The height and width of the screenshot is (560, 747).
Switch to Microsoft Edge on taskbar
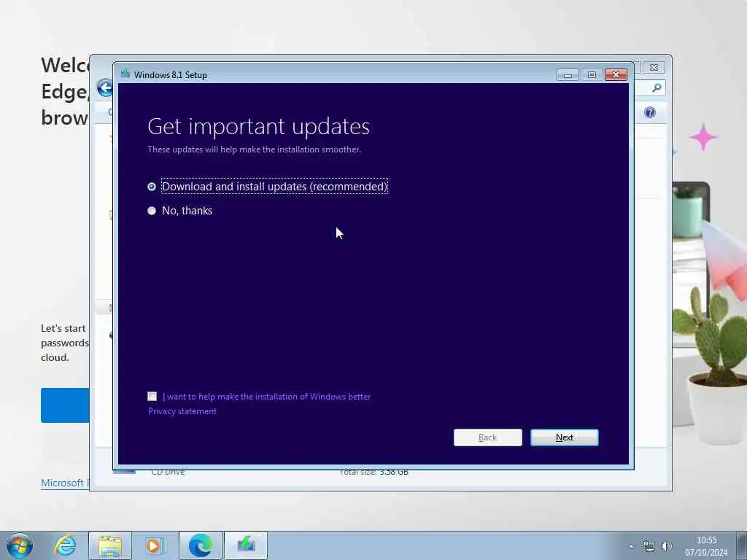click(x=201, y=545)
